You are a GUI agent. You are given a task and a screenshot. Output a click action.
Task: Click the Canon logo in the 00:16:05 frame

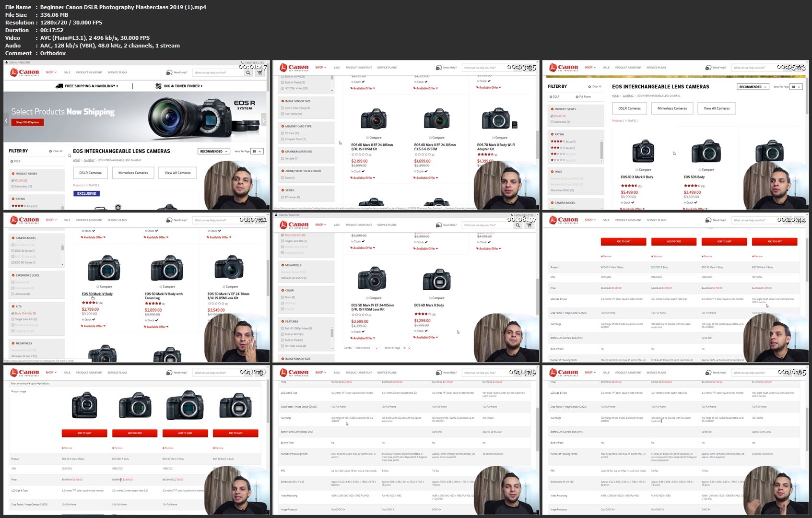tap(564, 373)
